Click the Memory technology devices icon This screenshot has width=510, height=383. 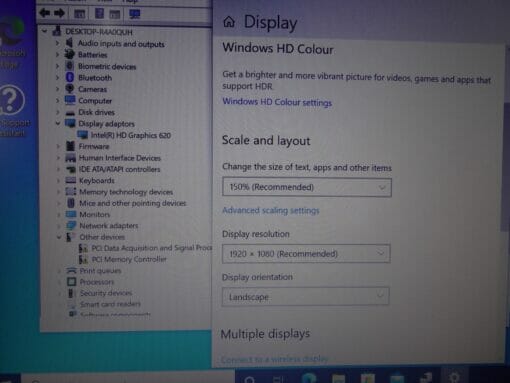[x=71, y=192]
